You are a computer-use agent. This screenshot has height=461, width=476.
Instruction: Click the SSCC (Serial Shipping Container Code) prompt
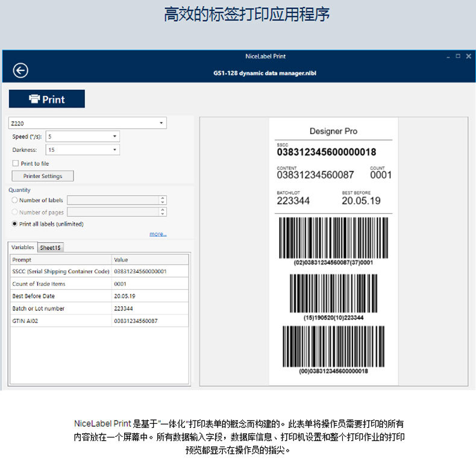click(61, 271)
